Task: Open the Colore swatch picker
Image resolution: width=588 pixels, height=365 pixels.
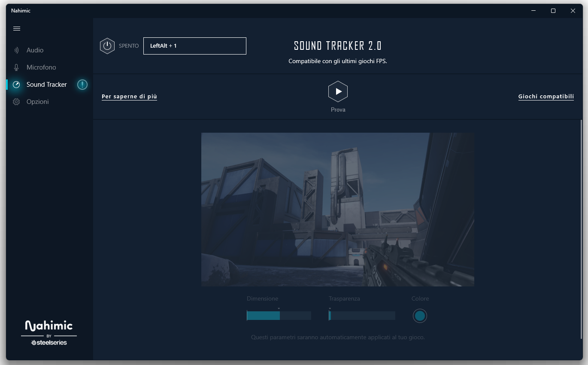Action: (x=420, y=316)
